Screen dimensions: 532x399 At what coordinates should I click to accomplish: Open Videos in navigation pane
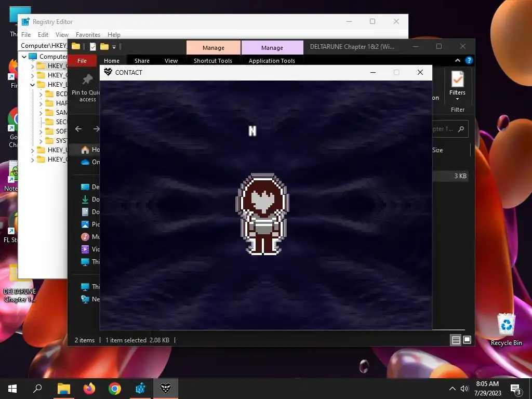[90, 249]
